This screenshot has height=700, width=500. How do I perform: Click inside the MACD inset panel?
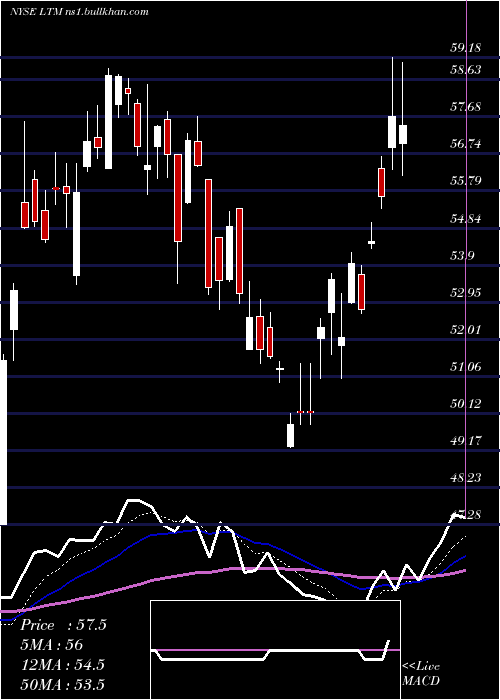coord(275,650)
